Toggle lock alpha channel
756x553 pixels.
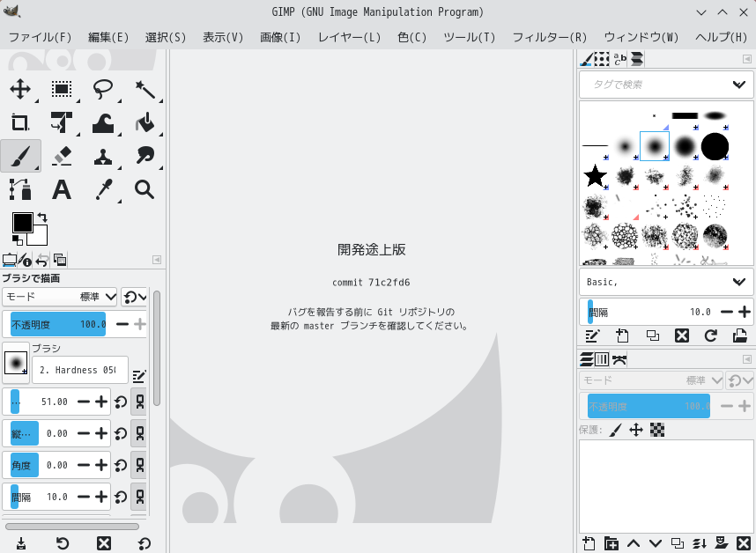(x=657, y=430)
